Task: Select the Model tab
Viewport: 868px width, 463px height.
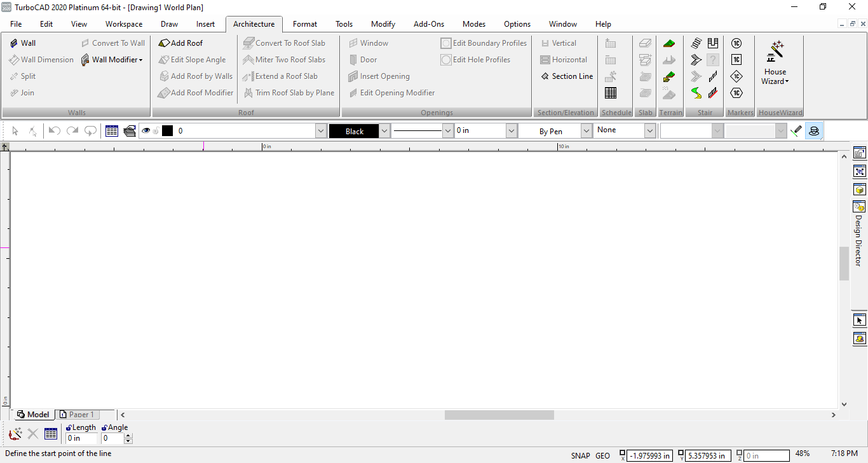Action: click(x=33, y=415)
